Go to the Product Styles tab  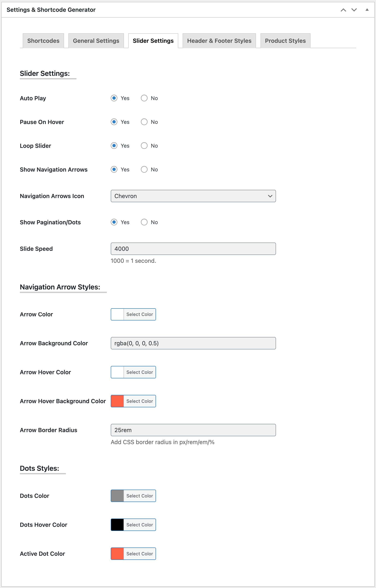tap(285, 41)
